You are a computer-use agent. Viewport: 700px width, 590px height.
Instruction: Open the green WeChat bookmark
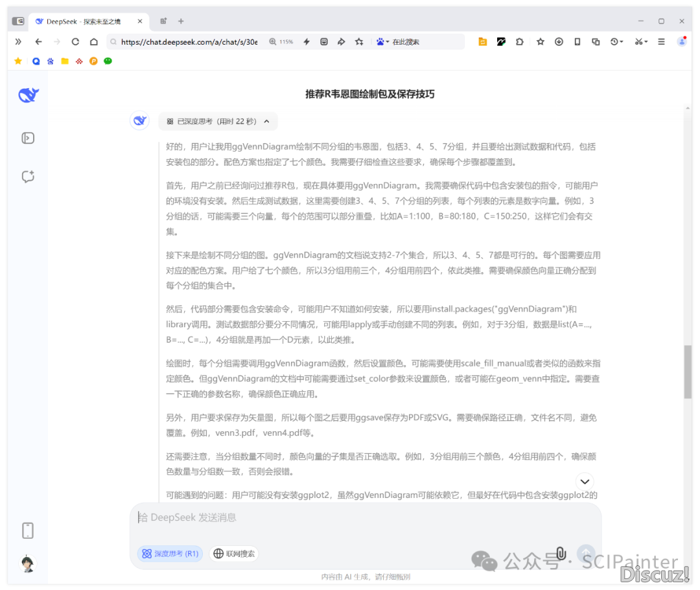pyautogui.click(x=108, y=61)
